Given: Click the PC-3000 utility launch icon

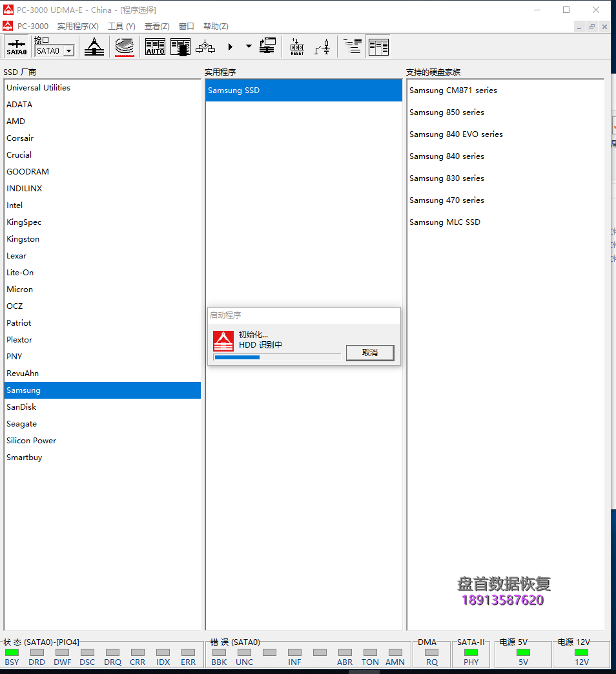Looking at the screenshot, I should (94, 47).
